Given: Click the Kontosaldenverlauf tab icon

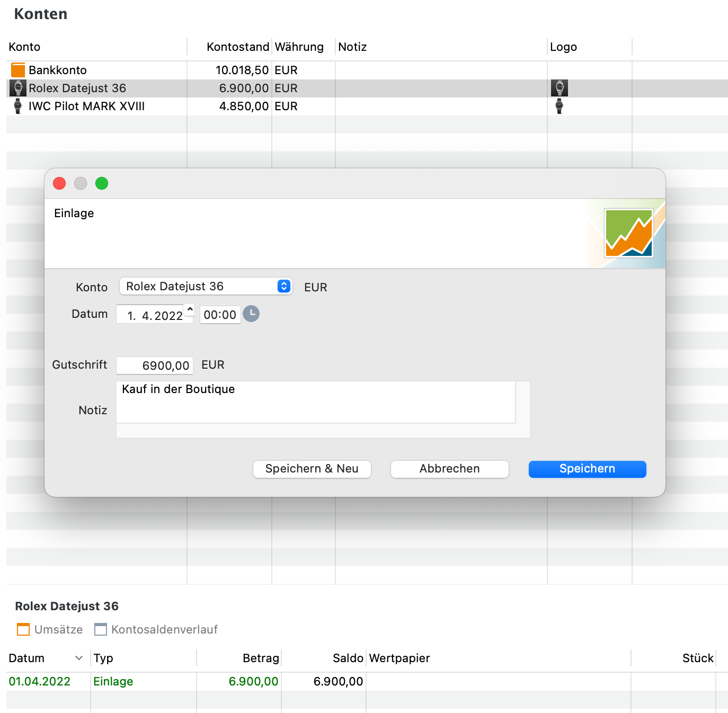Looking at the screenshot, I should coord(101,629).
